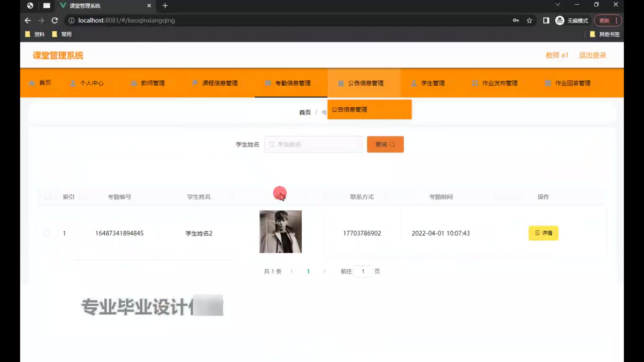Image resolution: width=644 pixels, height=362 pixels.
Task: Click the 前往 page number jump field
Action: [363, 271]
